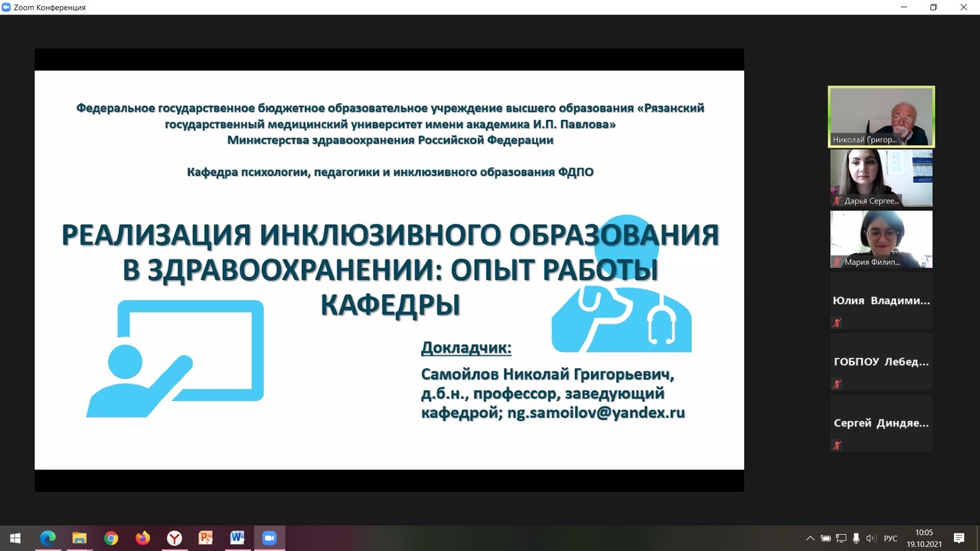Click the Zoom logo in the title bar
This screenshot has width=980, height=551.
7,7
